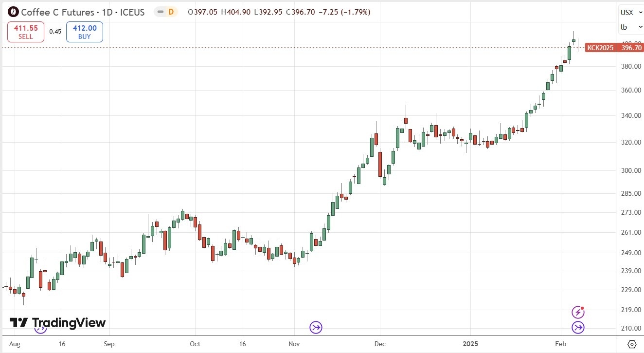
Task: Click the circled arrow marker on the November axis
Action: click(x=315, y=327)
